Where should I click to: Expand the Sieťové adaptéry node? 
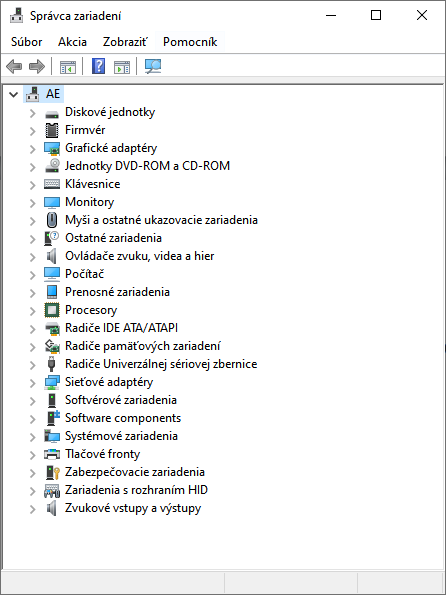[x=33, y=383]
